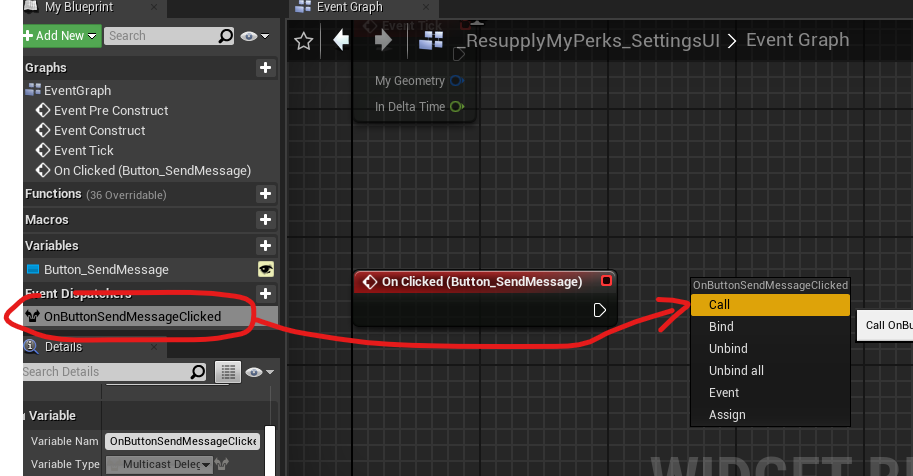Viewport: 913px width, 476px height.
Task: Click Event Graph breadcrumb label
Action: pyautogui.click(x=797, y=40)
